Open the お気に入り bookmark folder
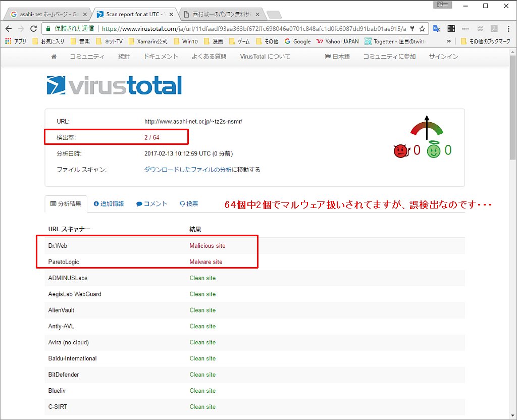517x420 pixels. [49, 41]
